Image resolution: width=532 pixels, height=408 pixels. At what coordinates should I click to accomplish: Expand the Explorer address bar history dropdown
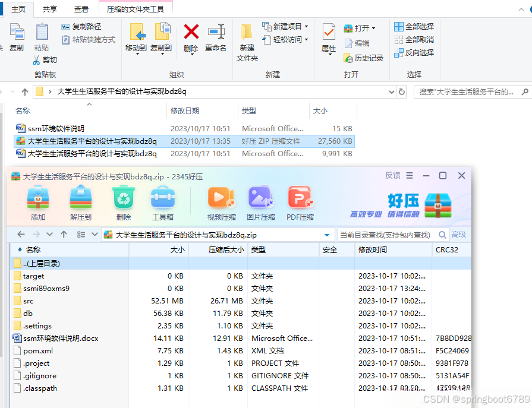(391, 92)
